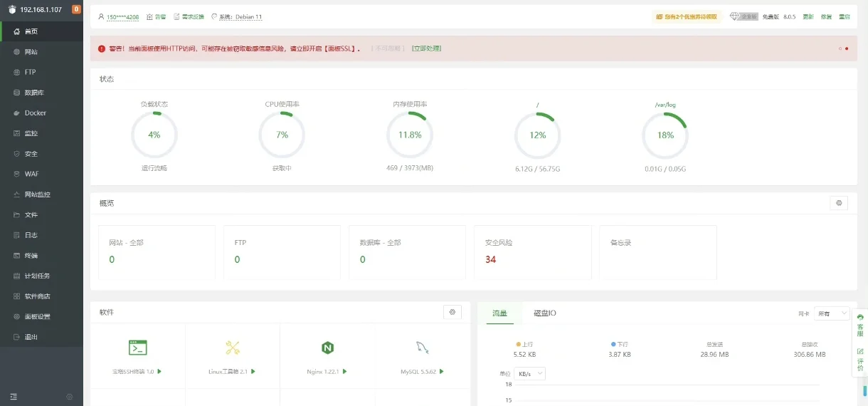Viewport: 868px width, 406px height.
Task: Select 退出 in the sidebar to log out
Action: pyautogui.click(x=41, y=337)
